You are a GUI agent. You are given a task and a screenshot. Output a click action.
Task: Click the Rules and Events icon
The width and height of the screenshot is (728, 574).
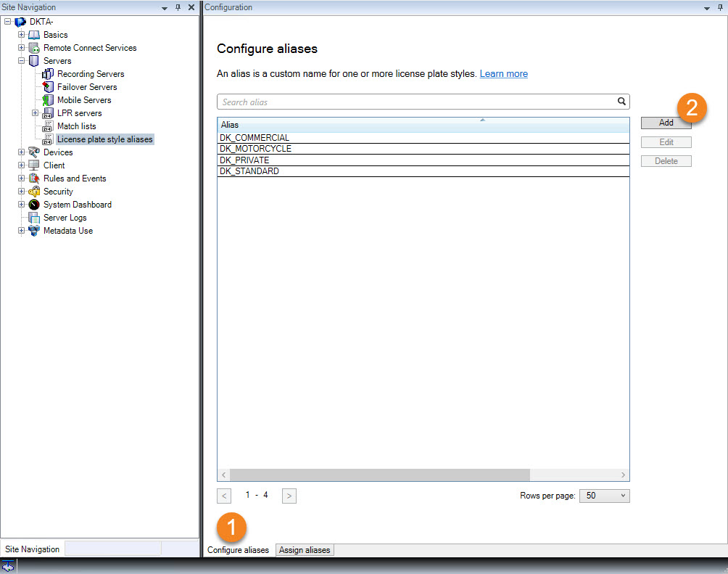[33, 179]
